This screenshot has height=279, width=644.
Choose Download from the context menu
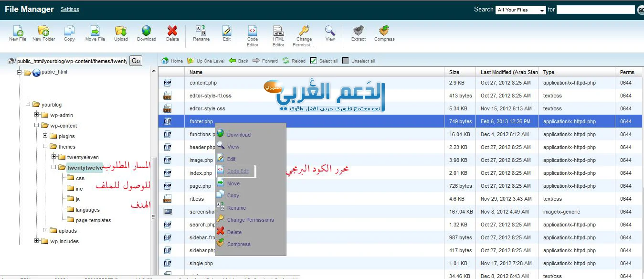coord(239,135)
